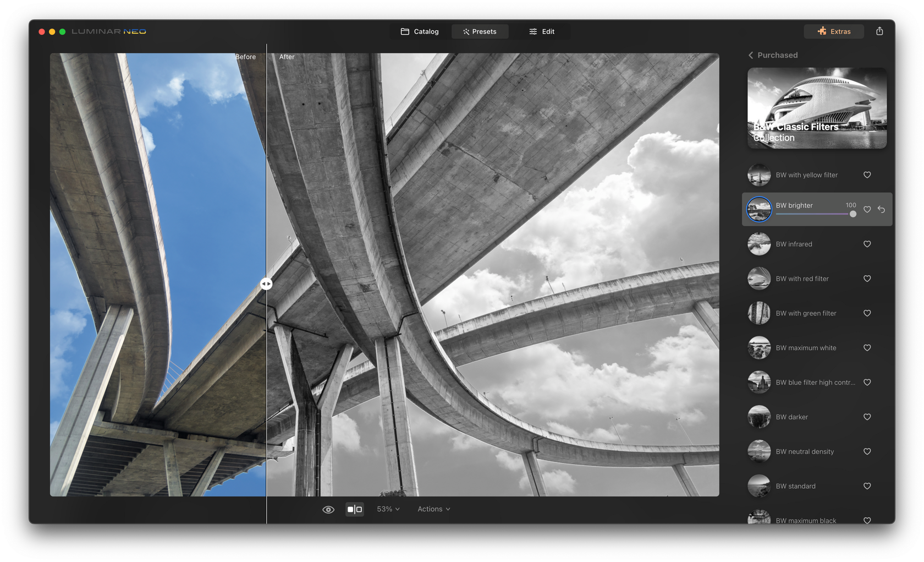Open the 53% zoom dropdown
The width and height of the screenshot is (924, 562).
pyautogui.click(x=388, y=509)
